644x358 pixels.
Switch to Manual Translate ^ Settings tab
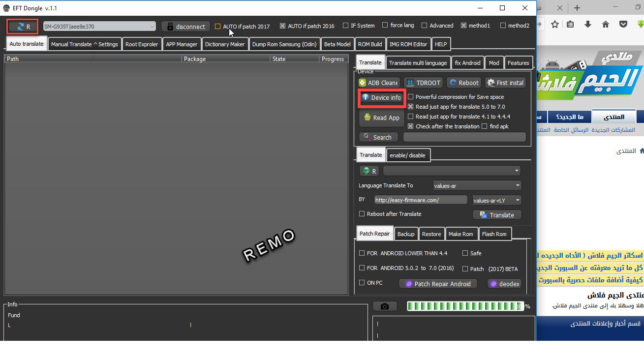point(84,44)
